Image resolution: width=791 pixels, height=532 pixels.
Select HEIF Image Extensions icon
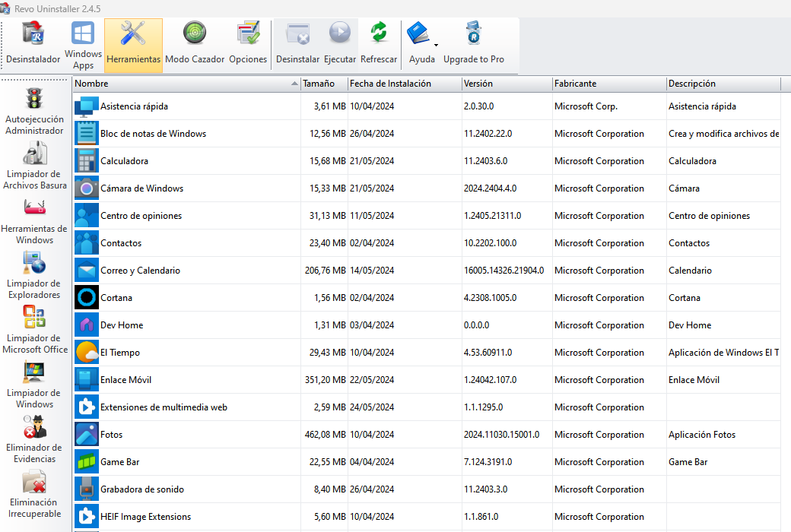[x=86, y=516]
